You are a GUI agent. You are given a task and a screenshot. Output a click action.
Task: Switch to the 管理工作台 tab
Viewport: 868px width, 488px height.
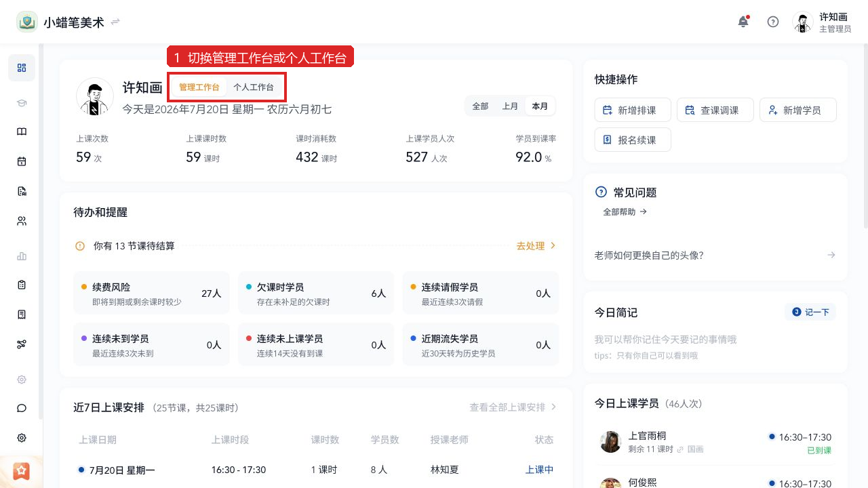(x=199, y=87)
